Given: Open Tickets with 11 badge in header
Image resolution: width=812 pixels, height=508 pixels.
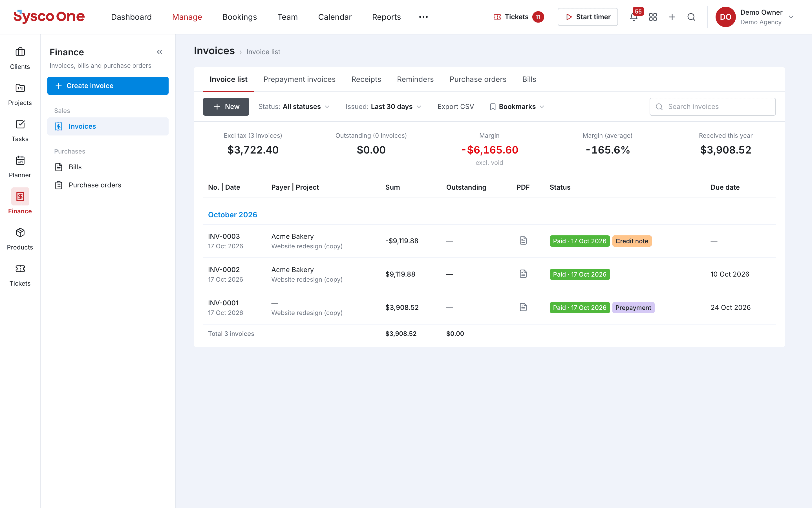Looking at the screenshot, I should click(x=518, y=17).
